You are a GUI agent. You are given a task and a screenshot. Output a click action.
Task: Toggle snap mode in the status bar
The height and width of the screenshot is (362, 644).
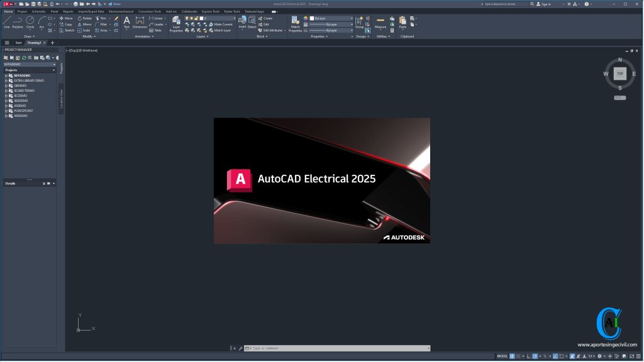518,356
